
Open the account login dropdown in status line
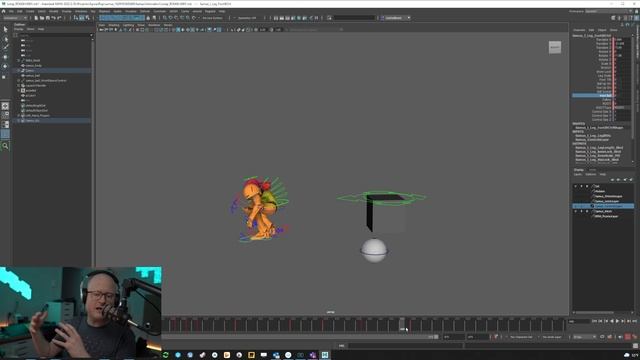395,18
